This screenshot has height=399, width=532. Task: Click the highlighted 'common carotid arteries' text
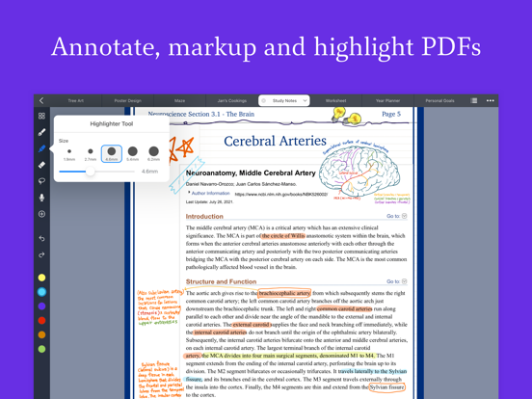click(344, 309)
